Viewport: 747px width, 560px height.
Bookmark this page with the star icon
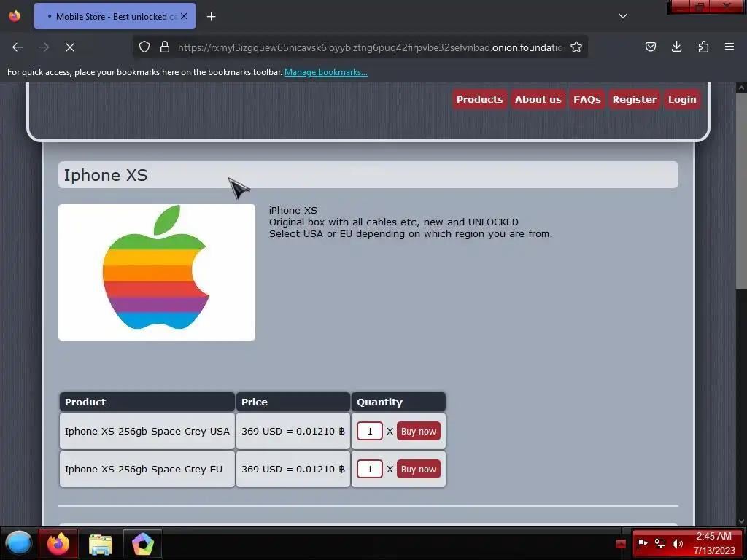click(x=576, y=47)
